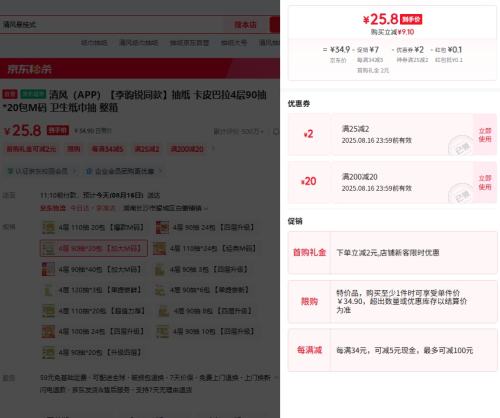
Task: Select option 4层 90抽*6包【单提尝新】
Action: click(x=202, y=290)
